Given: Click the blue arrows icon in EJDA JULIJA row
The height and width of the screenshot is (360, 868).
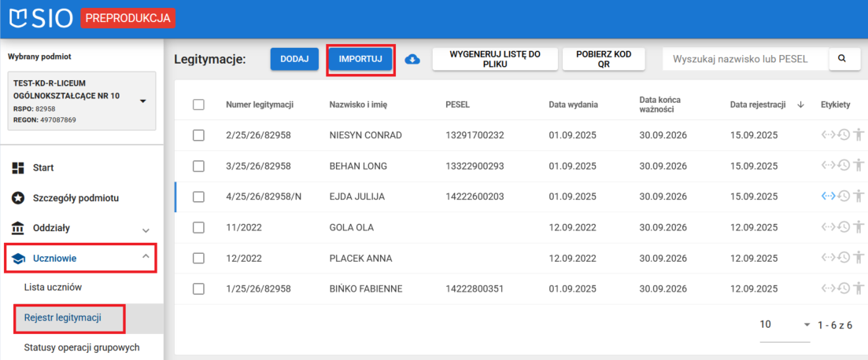Looking at the screenshot, I should point(828,197).
